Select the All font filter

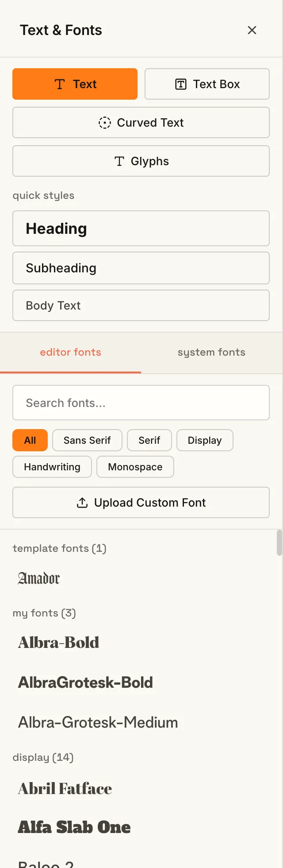point(30,440)
